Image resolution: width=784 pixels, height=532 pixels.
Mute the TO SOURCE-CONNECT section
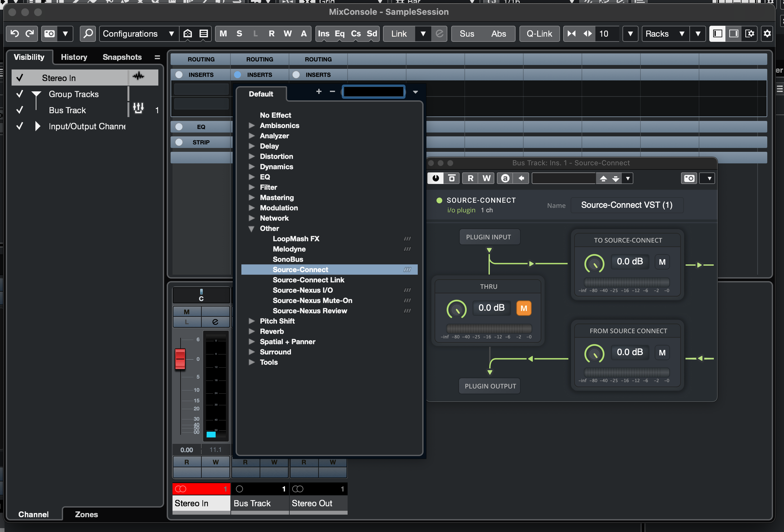662,262
